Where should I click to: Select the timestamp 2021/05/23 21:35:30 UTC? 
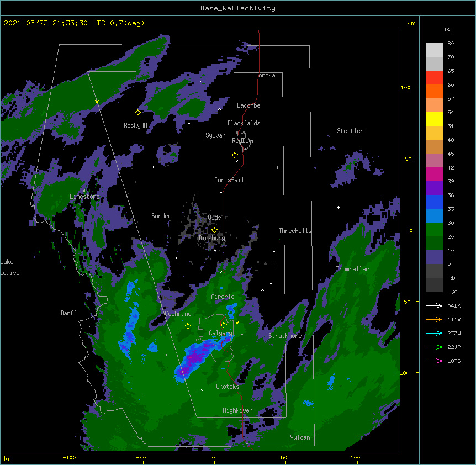pos(55,23)
